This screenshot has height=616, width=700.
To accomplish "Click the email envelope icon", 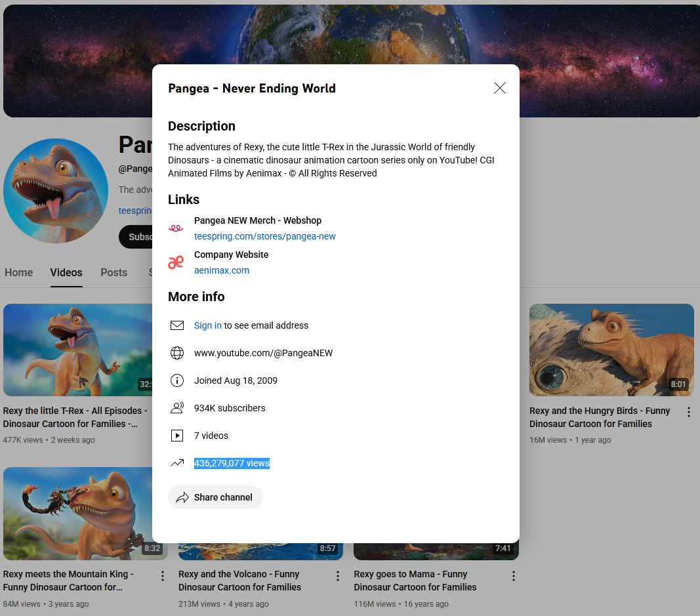I will coord(177,325).
